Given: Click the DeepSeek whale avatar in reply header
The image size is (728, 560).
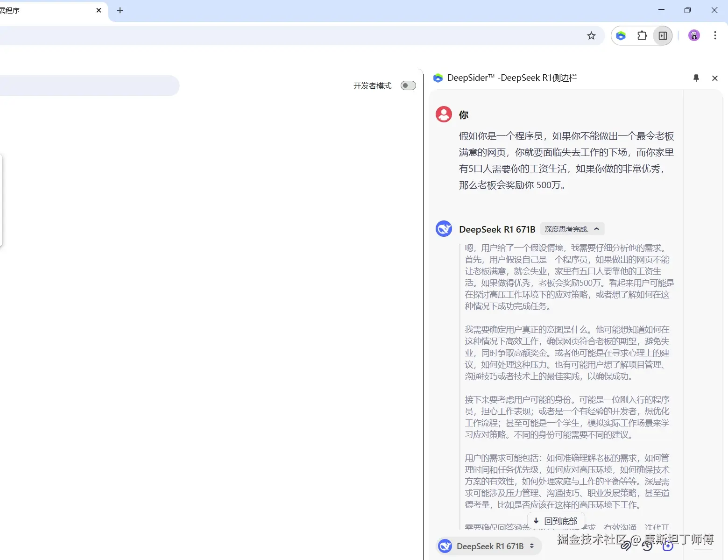Looking at the screenshot, I should coord(444,229).
